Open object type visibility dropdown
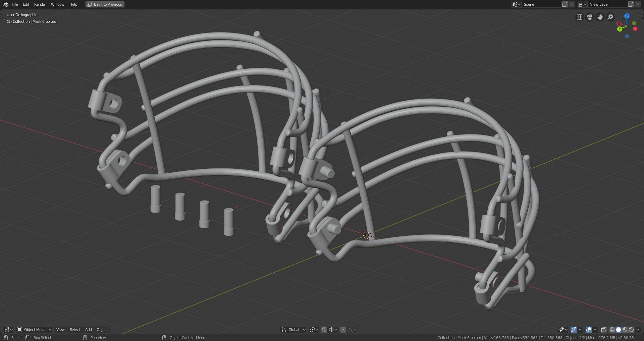This screenshot has width=644, height=341. [563, 330]
